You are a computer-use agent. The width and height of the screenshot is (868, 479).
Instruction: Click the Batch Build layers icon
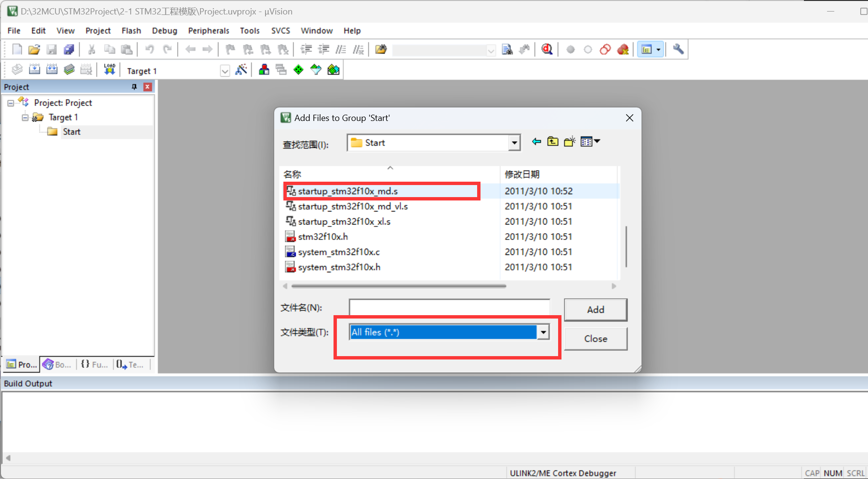(69, 69)
